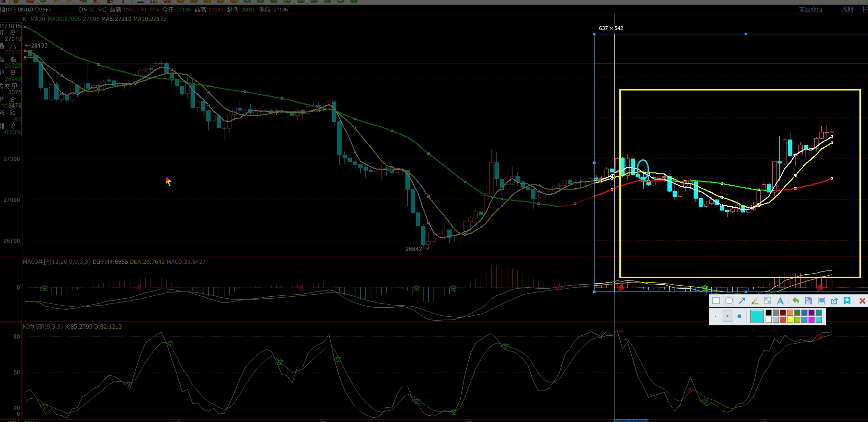Pick the purple color swatch
868x422 pixels.
click(811, 312)
